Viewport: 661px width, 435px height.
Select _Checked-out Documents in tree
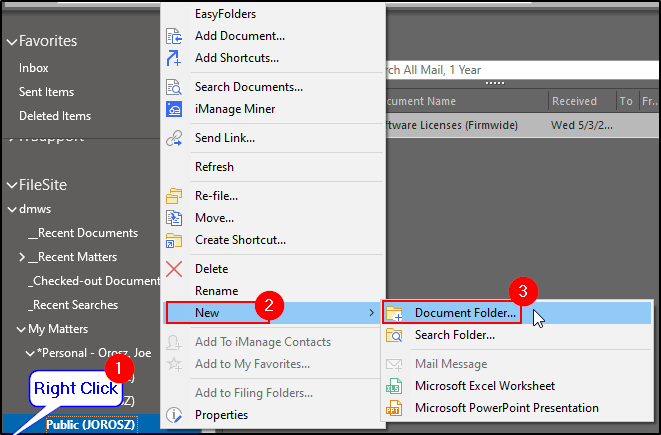pos(94,281)
